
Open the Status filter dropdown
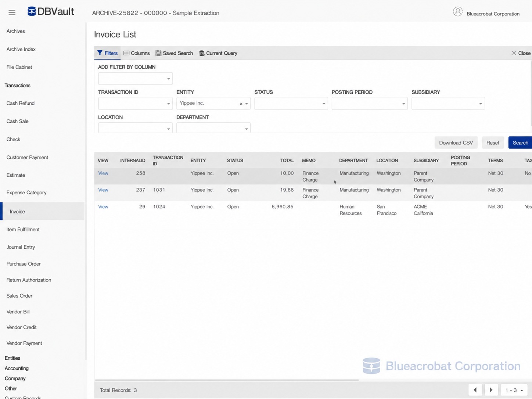[x=291, y=104]
